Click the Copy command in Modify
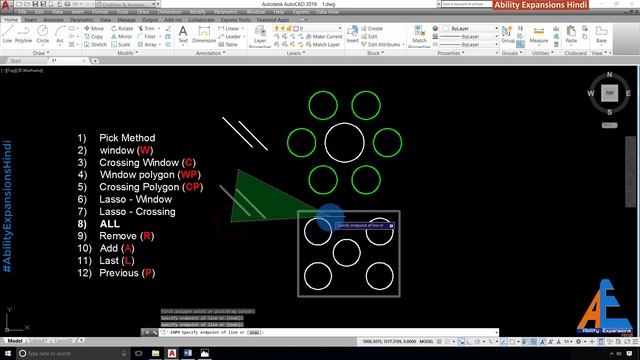 coord(93,36)
